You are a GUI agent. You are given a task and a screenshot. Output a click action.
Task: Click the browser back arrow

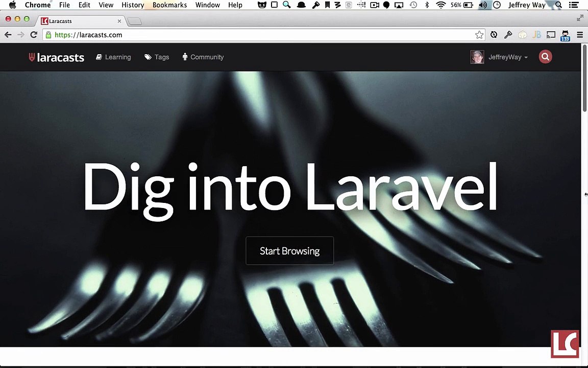(x=8, y=35)
